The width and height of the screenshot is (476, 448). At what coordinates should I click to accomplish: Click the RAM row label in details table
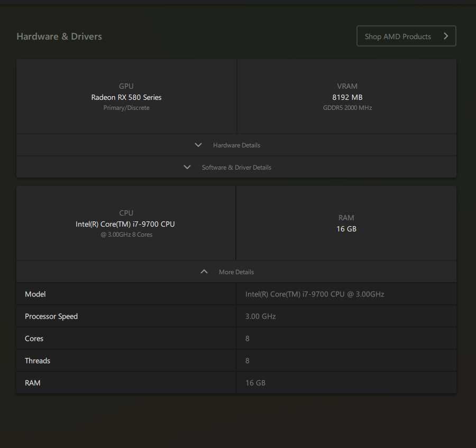pyautogui.click(x=32, y=383)
